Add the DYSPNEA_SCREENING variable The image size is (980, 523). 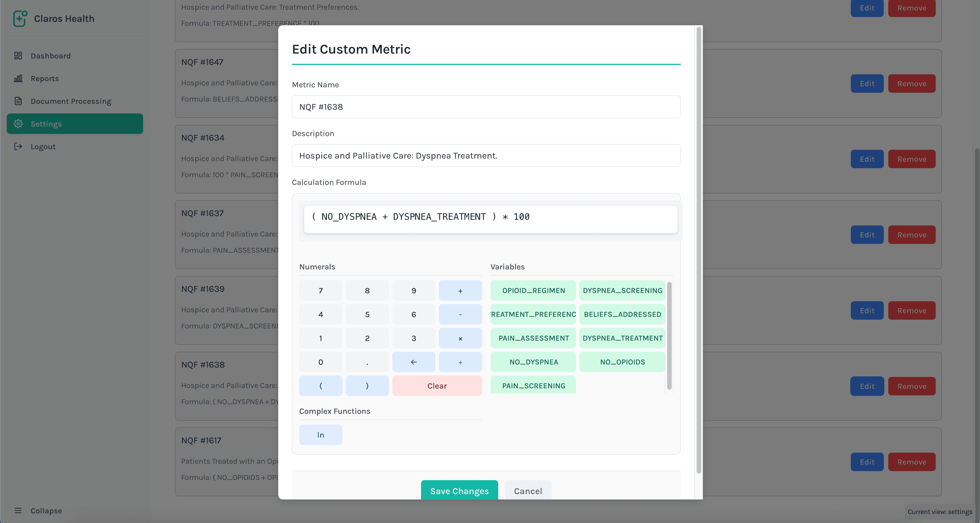pyautogui.click(x=622, y=290)
